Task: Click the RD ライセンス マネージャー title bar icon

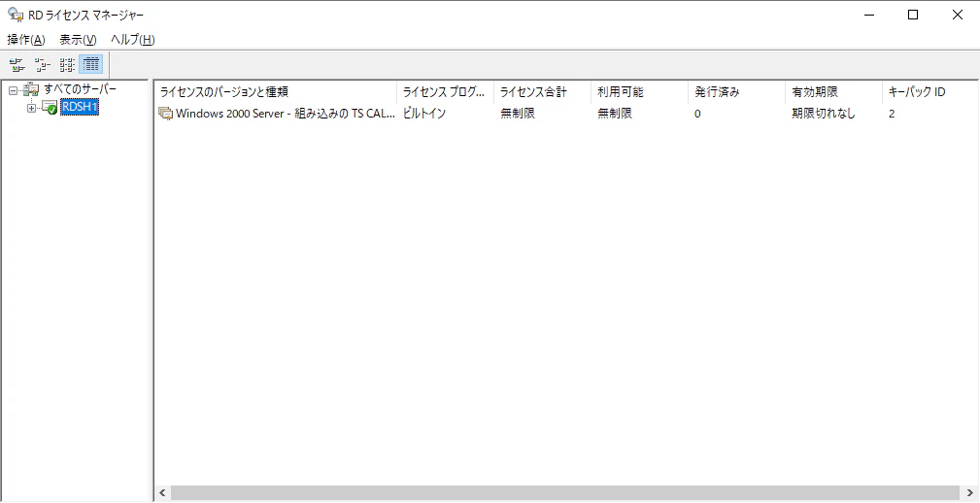Action: [x=16, y=15]
